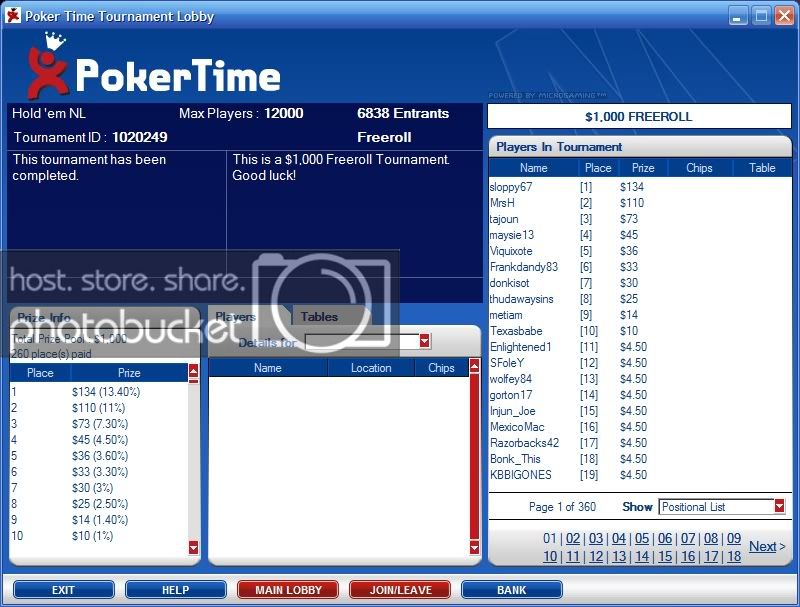Click Prize header in Prize Info table
This screenshot has height=607, width=800.
[x=129, y=373]
